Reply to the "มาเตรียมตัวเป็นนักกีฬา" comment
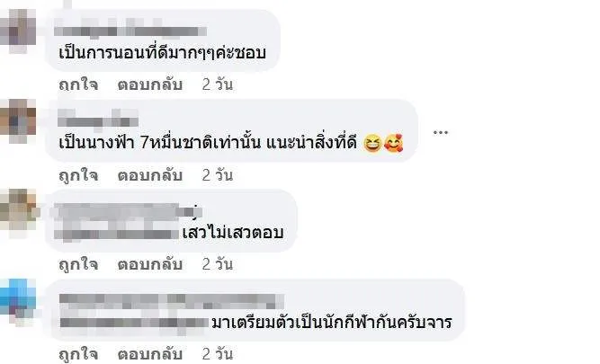Image resolution: width=600 pixels, height=364 pixels. 149,354
